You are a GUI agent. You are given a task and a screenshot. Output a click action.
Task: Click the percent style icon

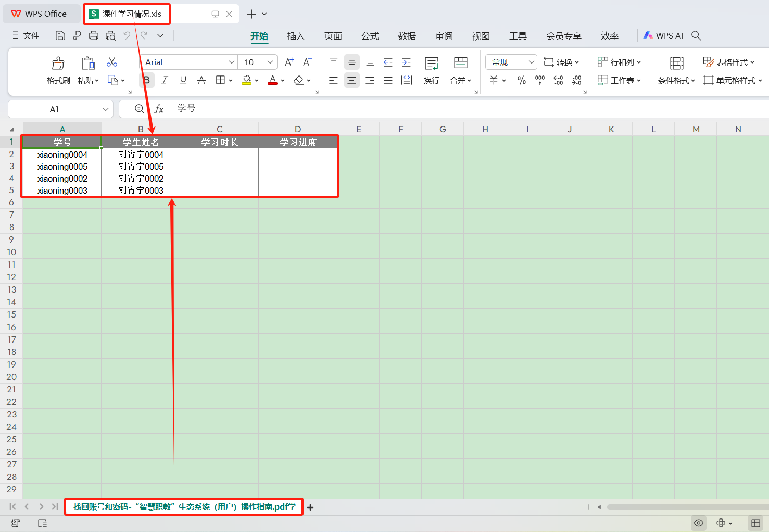point(521,80)
